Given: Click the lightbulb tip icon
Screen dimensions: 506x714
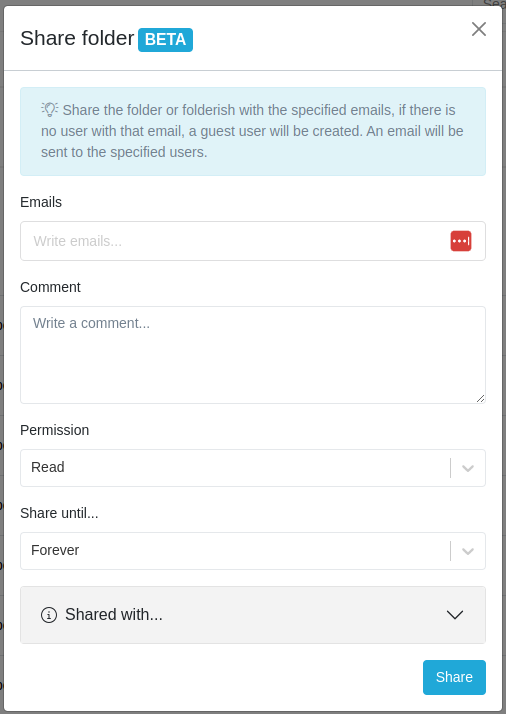Looking at the screenshot, I should click(50, 109).
